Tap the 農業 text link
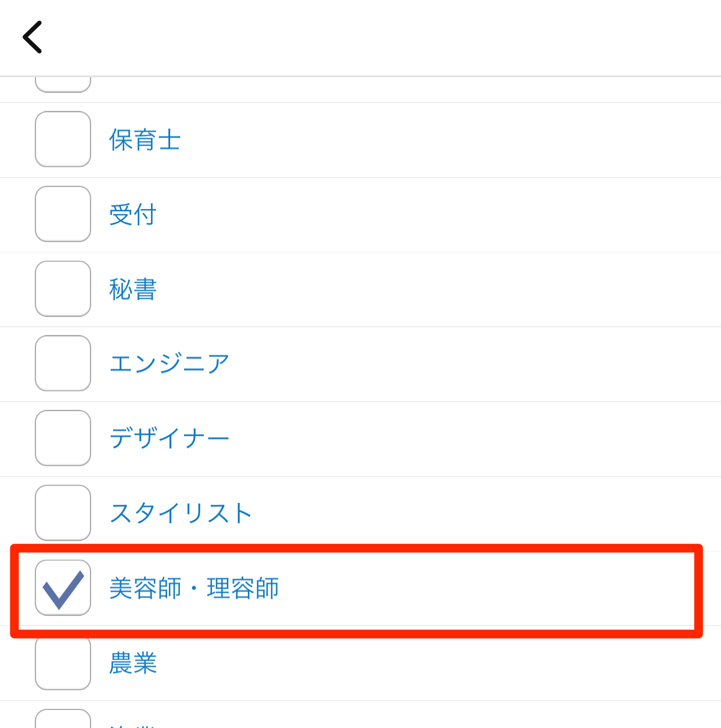Image resolution: width=721 pixels, height=728 pixels. pos(133,663)
